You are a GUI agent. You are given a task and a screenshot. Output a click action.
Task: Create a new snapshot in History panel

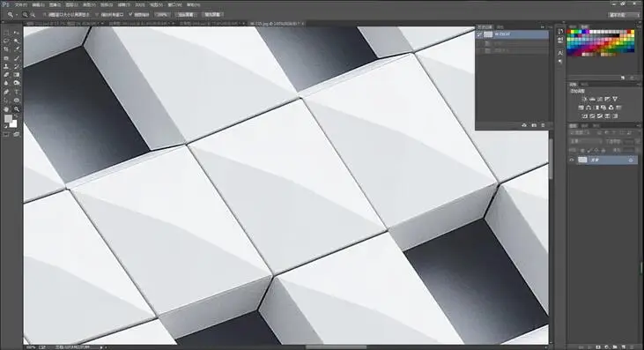tap(534, 125)
